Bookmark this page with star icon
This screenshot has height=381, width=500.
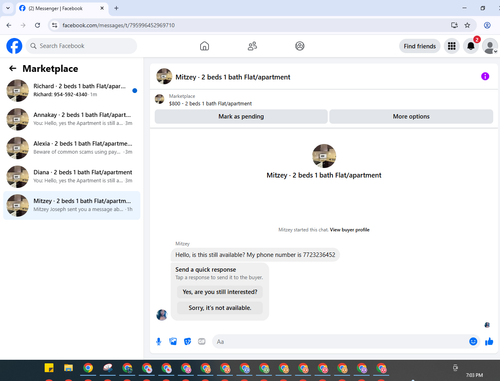(467, 25)
